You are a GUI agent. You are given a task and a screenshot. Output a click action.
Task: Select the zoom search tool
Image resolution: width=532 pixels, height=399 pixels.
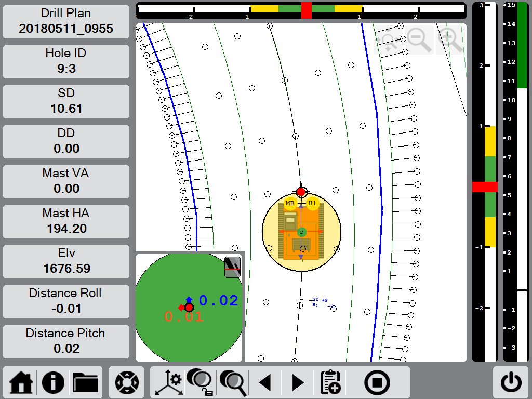(x=233, y=382)
